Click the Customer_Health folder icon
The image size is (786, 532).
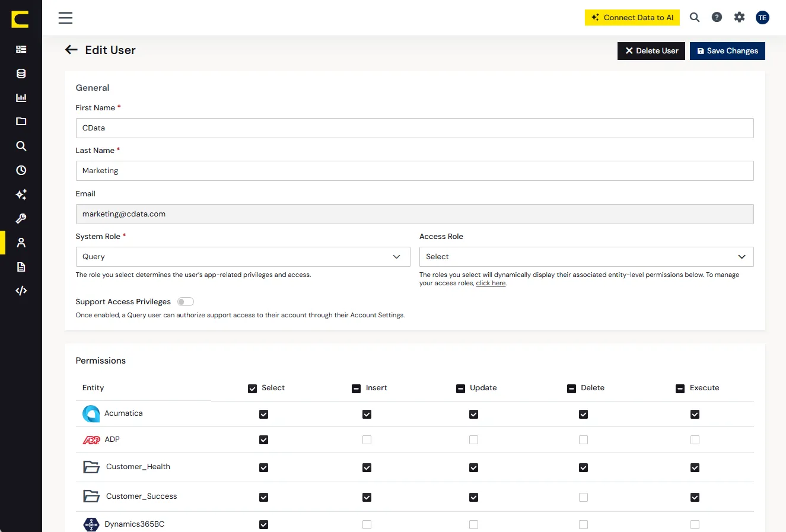(91, 467)
